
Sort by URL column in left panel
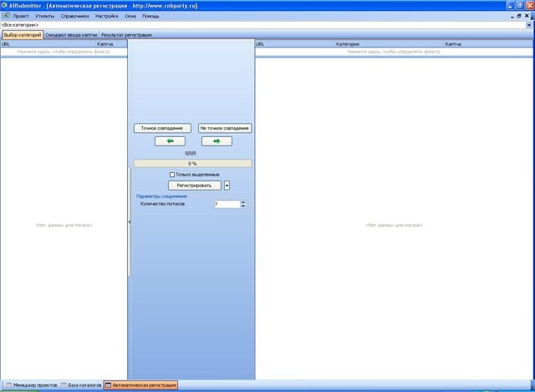coord(48,44)
